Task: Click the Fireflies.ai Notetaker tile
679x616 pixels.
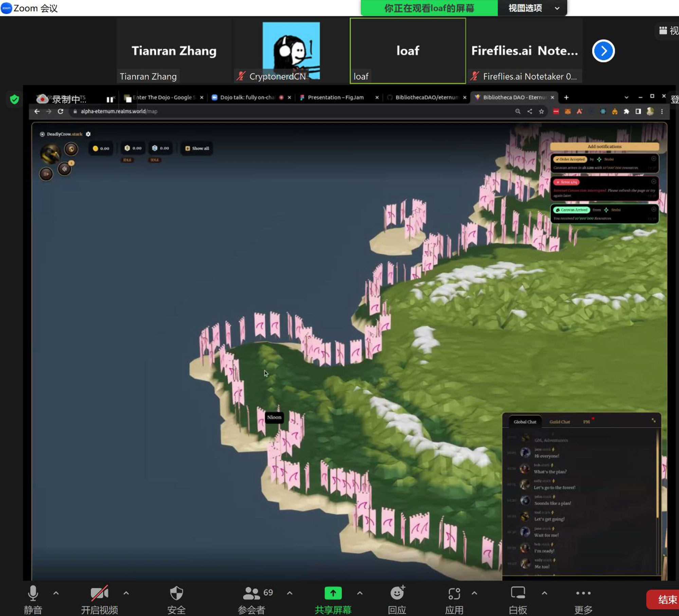Action: (525, 51)
